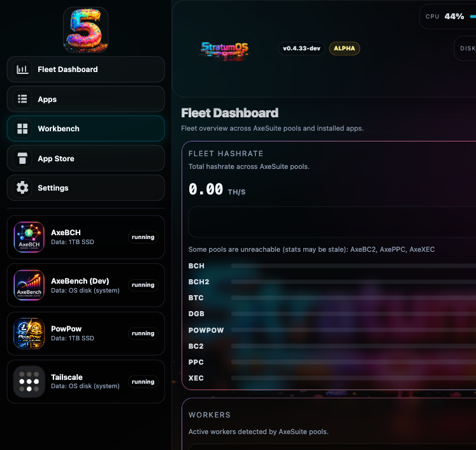This screenshot has height=450, width=476.
Task: Click the BCH2 hashrate bar
Action: 354,282
